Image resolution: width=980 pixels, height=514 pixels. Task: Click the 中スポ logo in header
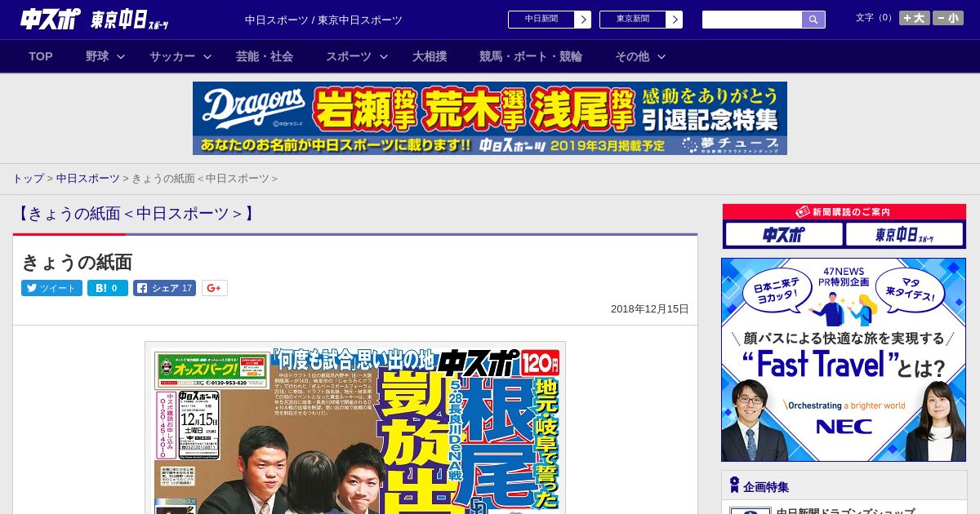click(x=51, y=20)
